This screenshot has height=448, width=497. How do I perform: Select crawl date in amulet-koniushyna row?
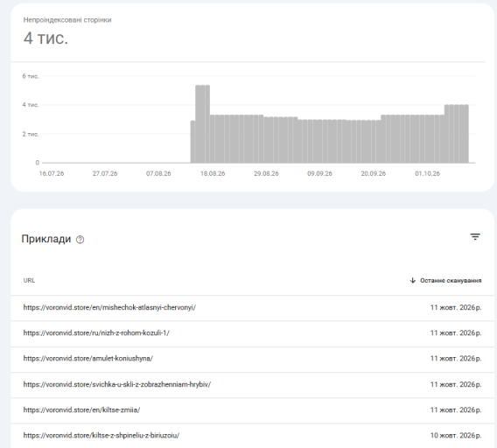pos(456,358)
